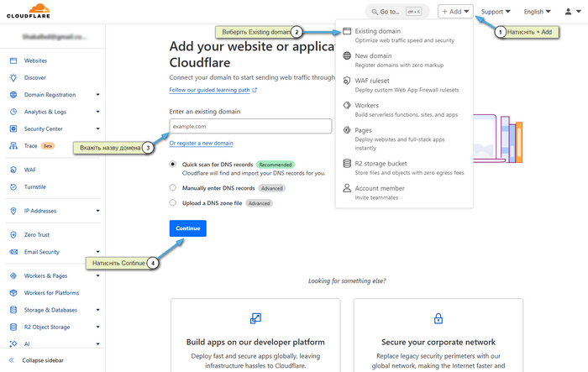The image size is (588, 372).
Task: Choose Existing domain from Add menu
Action: click(404, 35)
